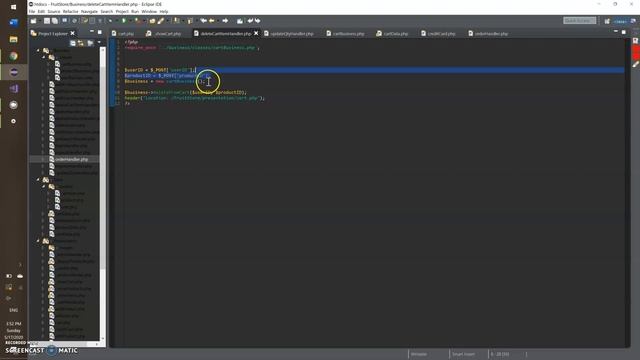This screenshot has width=640, height=360.
Task: Click the Eclipse icon in the Windows taskbar
Action: click(x=14, y=72)
